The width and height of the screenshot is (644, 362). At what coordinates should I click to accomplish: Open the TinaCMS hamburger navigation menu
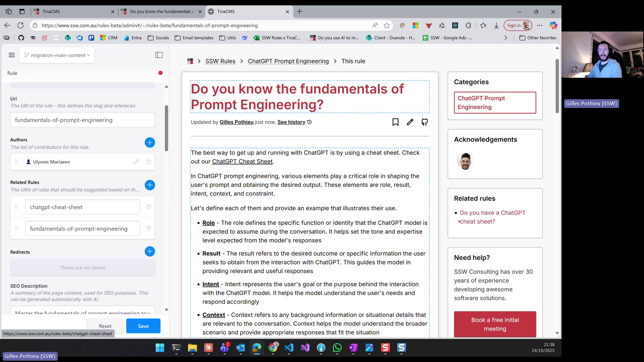[11, 55]
